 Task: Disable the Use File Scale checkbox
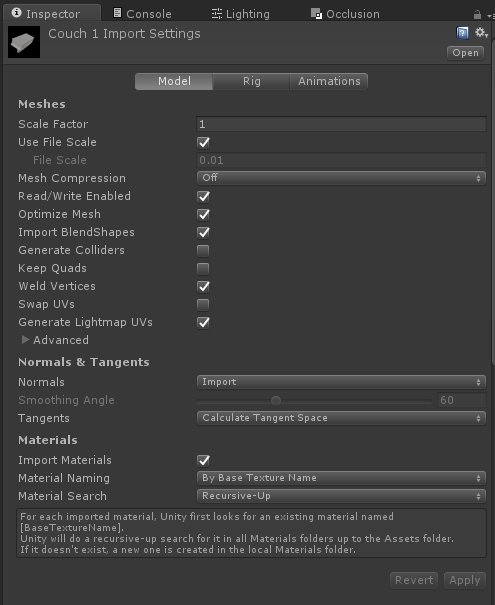coord(203,143)
